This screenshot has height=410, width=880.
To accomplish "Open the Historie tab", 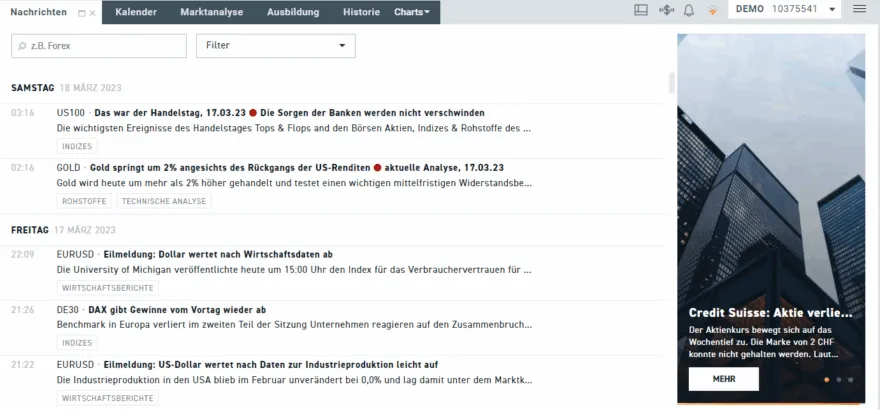I will coord(361,12).
